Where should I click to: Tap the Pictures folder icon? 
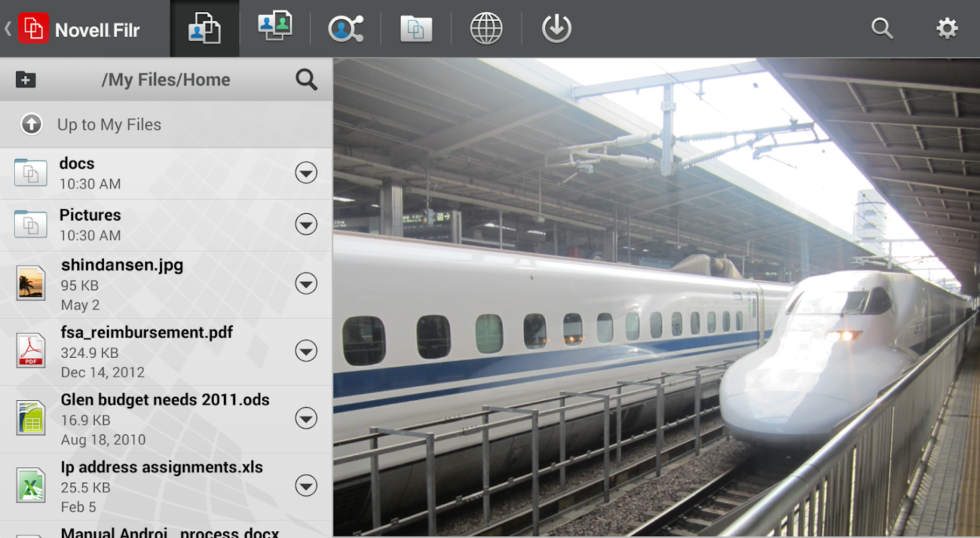point(31,224)
